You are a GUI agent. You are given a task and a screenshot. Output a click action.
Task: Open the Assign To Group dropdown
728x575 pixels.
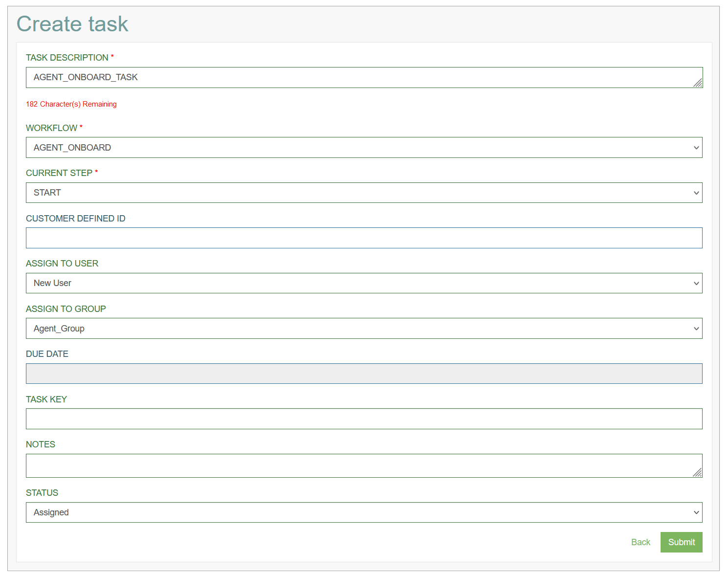[364, 329]
